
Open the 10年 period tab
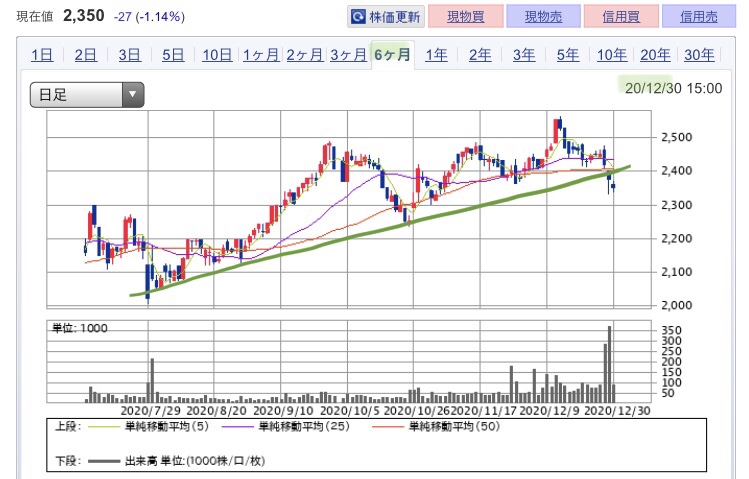pos(612,55)
